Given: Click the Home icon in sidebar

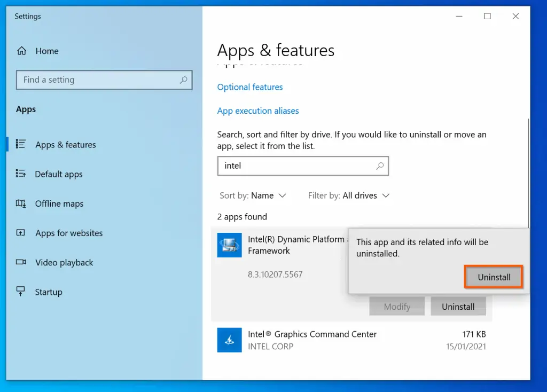Looking at the screenshot, I should tap(21, 51).
